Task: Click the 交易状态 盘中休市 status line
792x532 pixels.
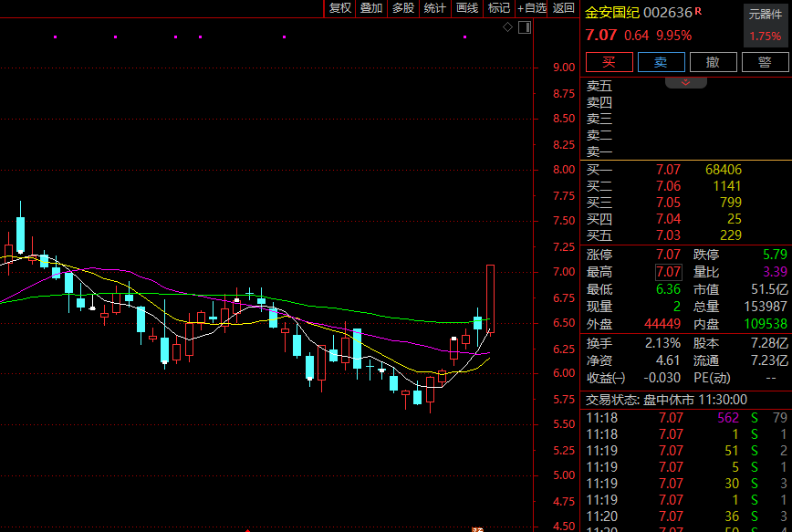Action: [x=666, y=400]
